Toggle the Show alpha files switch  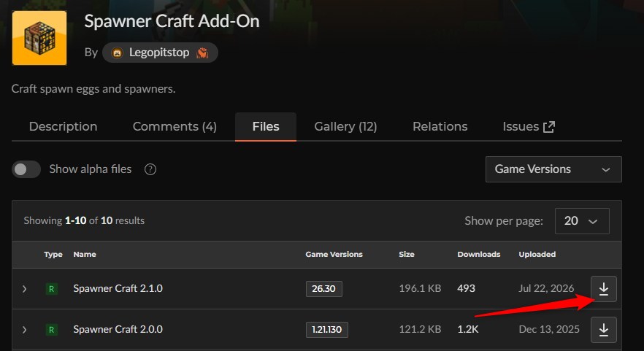point(26,169)
